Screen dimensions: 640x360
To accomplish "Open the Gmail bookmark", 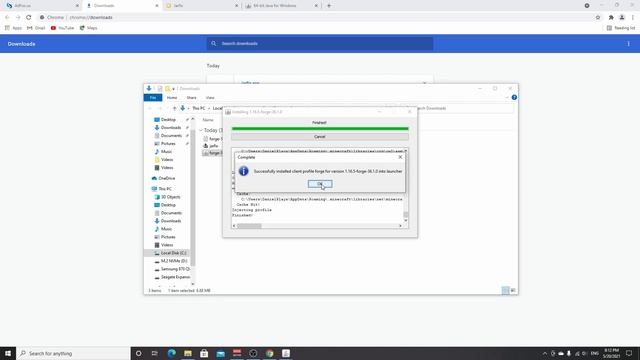I will [x=36, y=28].
